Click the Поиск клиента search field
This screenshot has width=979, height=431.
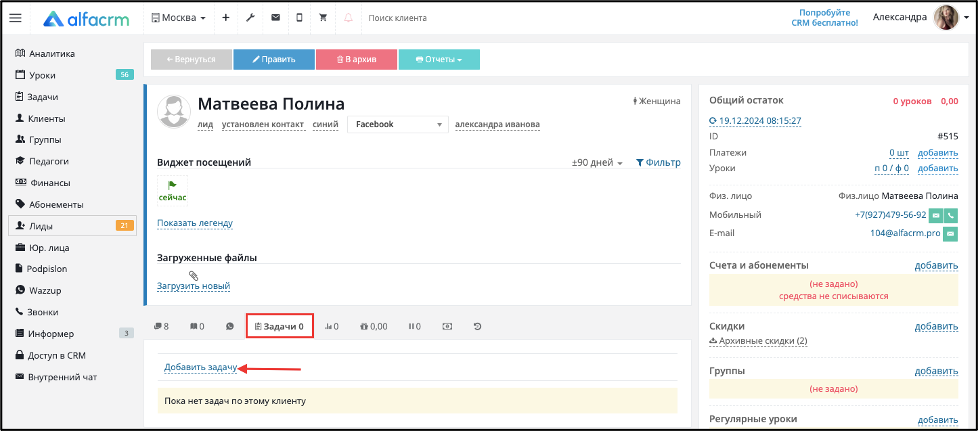[x=437, y=18]
